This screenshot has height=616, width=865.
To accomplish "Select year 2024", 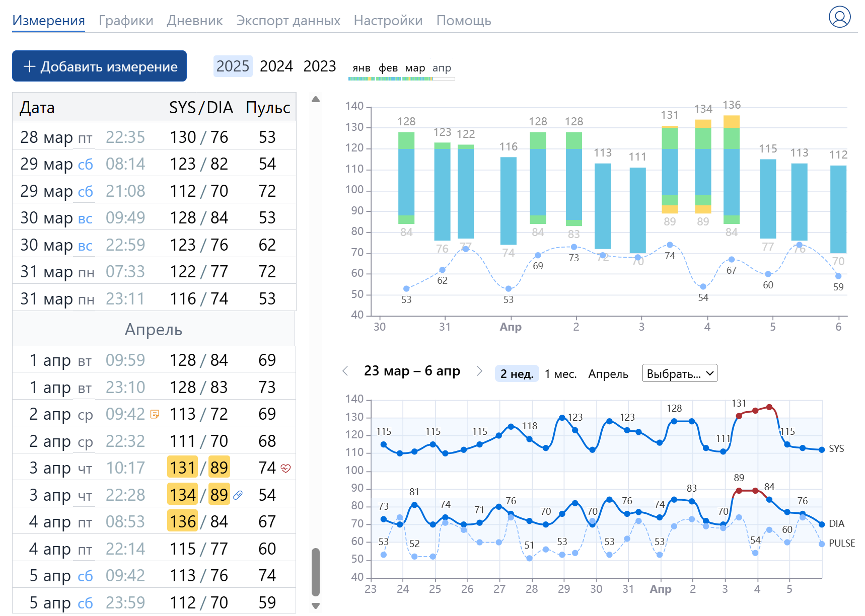I will tap(276, 66).
